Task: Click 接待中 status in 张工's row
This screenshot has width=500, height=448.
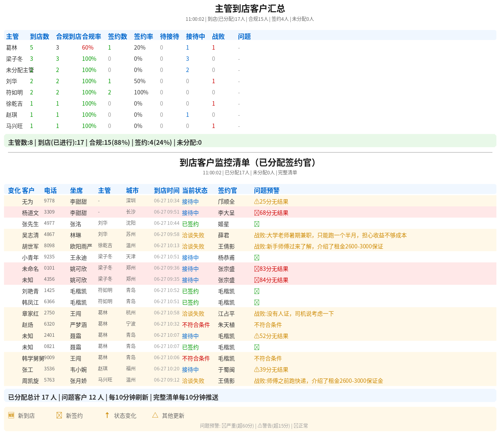Action: (190, 370)
